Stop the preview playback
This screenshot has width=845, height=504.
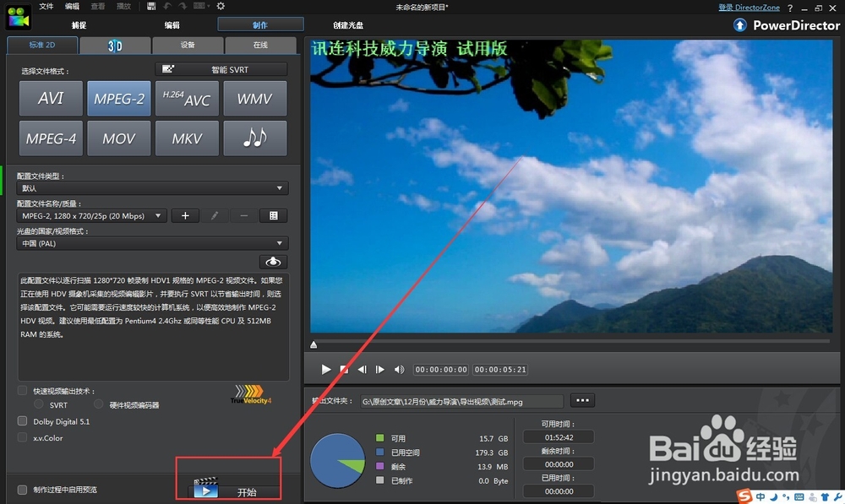click(x=344, y=370)
